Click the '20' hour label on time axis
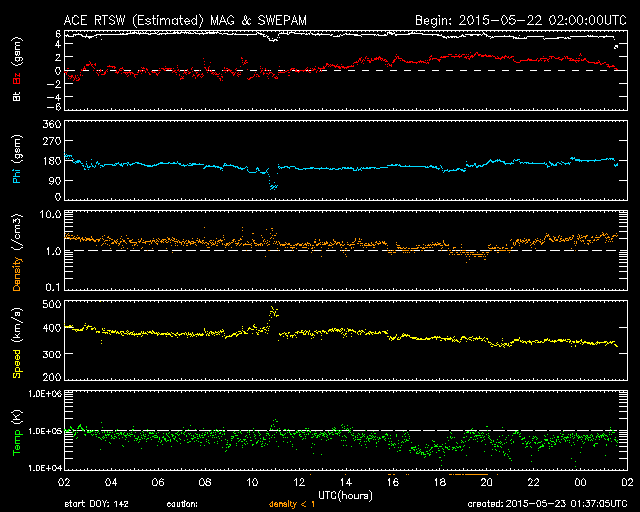 click(x=486, y=483)
